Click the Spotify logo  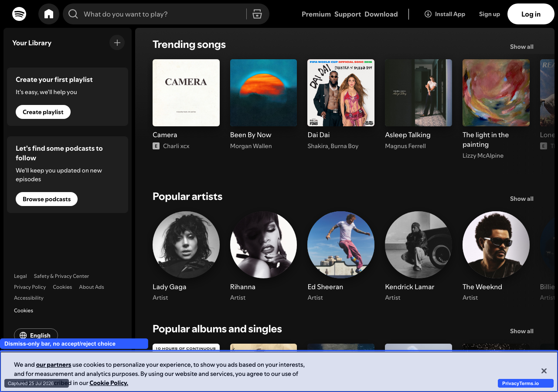click(19, 14)
